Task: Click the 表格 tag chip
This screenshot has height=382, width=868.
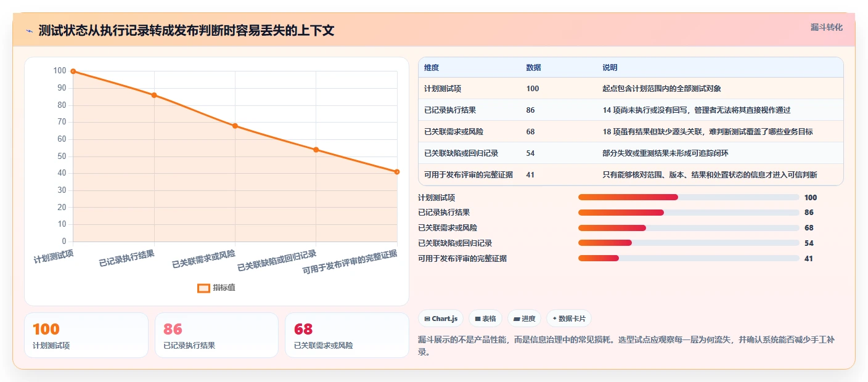Action: [x=485, y=319]
